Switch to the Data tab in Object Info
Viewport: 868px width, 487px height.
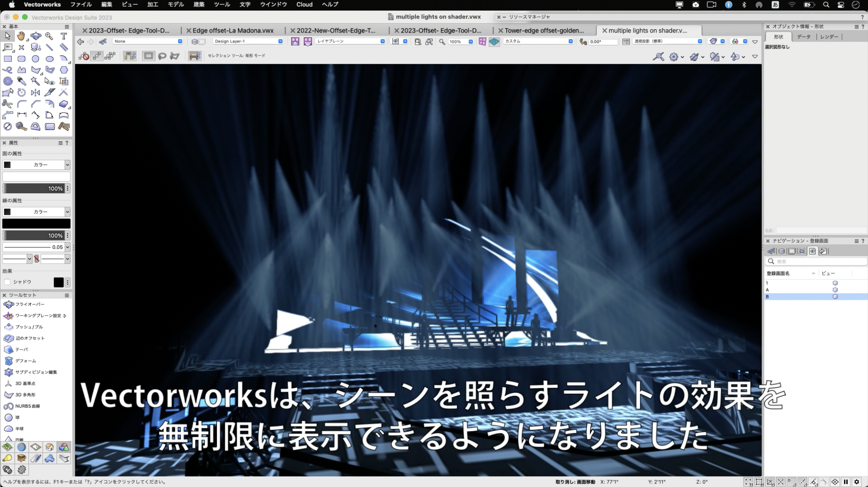803,37
